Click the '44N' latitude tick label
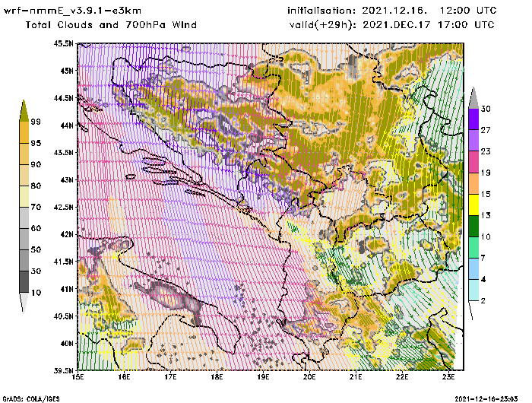This screenshot has width=532, height=403. coord(67,125)
